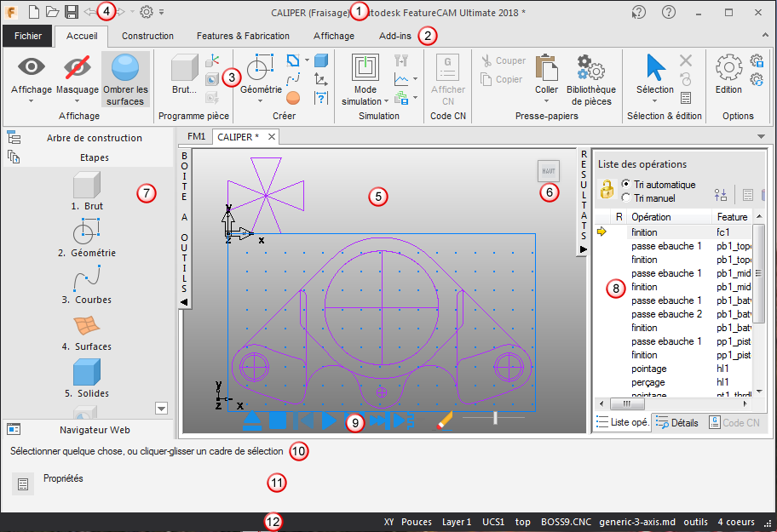Viewport: 777px width, 532px height.
Task: Click the HAUT view cube
Action: [x=549, y=171]
